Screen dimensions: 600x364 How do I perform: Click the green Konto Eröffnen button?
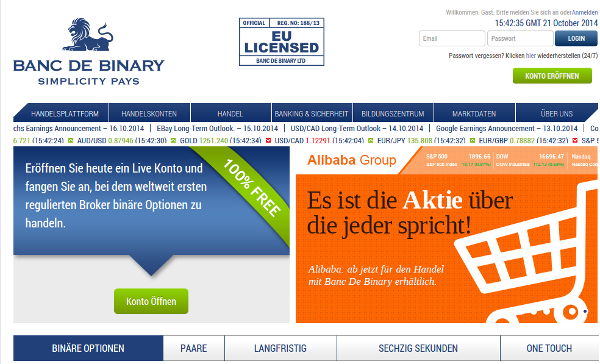[x=552, y=76]
